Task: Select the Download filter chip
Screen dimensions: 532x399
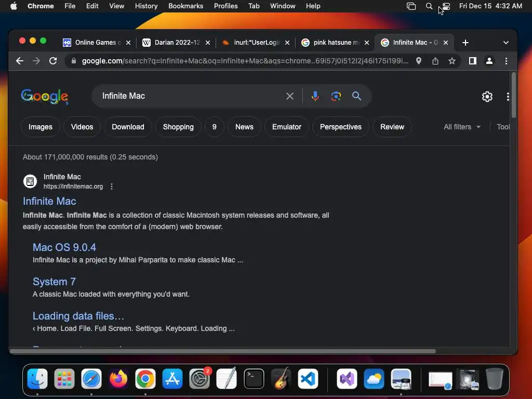Action: click(x=128, y=127)
